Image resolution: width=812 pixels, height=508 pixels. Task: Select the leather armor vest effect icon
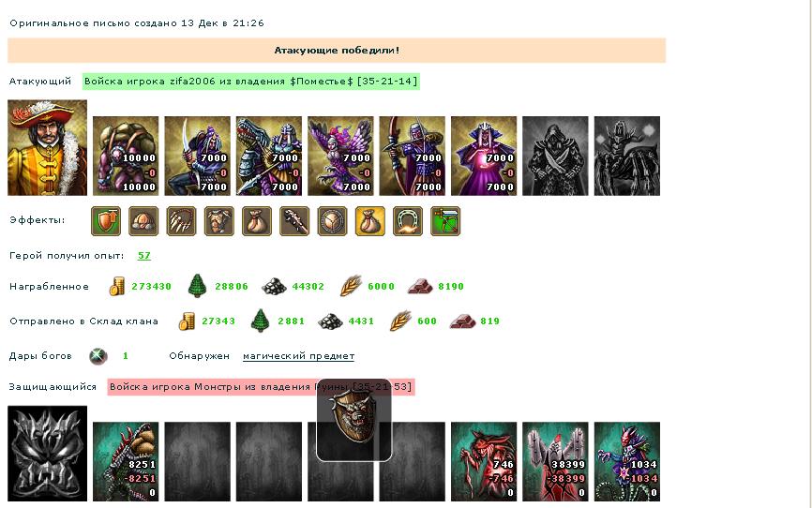tap(219, 221)
